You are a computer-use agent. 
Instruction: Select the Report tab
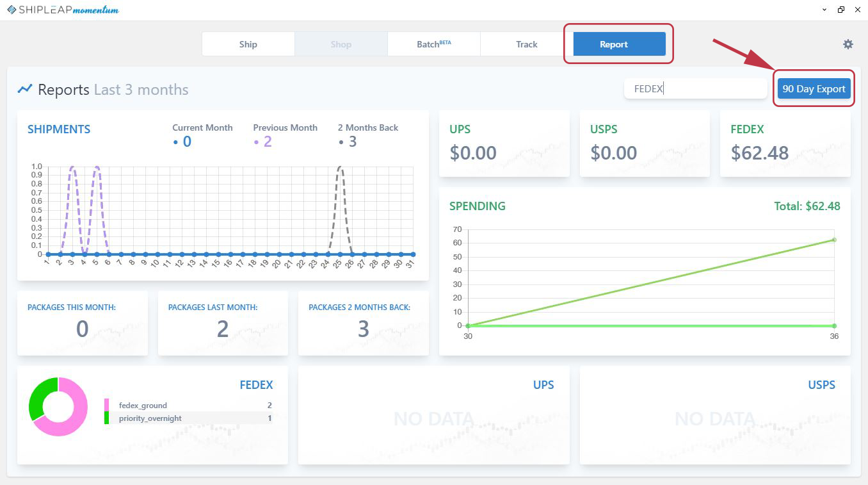[x=620, y=44]
